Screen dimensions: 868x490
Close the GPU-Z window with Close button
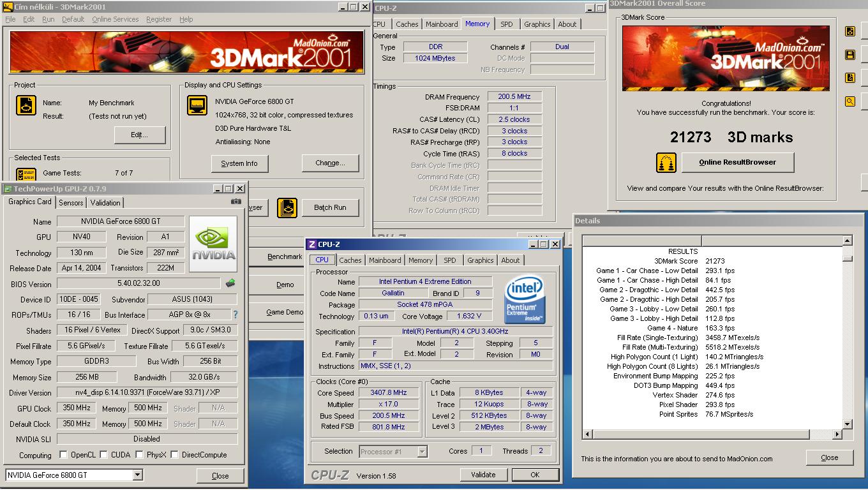pyautogui.click(x=220, y=475)
